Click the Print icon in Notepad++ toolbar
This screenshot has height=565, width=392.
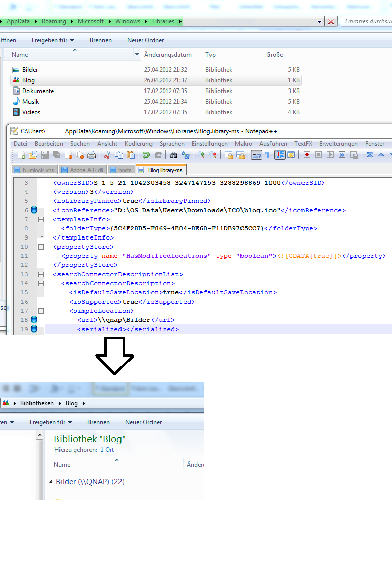tap(92, 155)
